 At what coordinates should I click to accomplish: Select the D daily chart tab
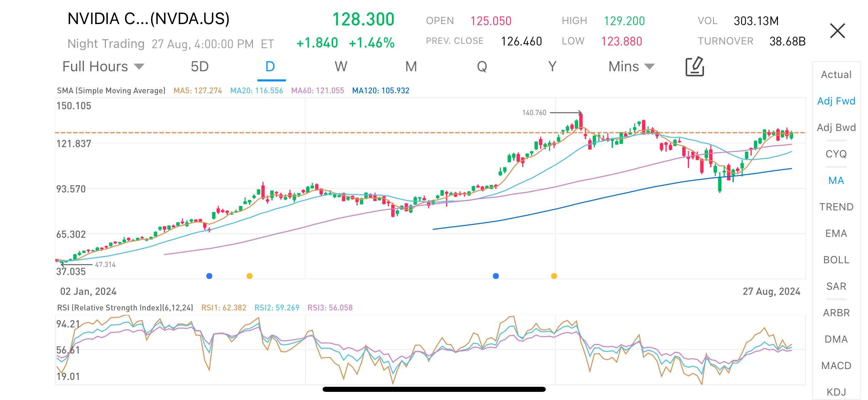[270, 66]
